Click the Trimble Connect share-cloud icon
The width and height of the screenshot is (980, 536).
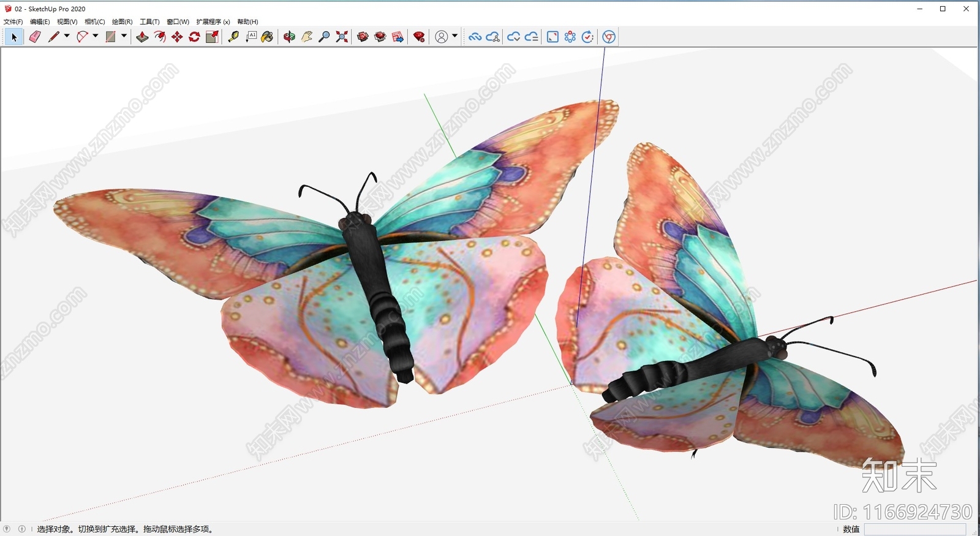(x=493, y=37)
